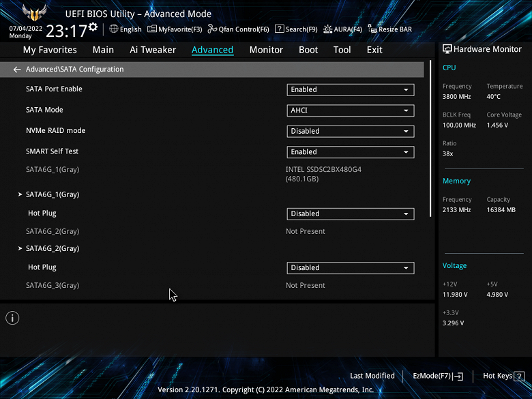Click the EzMode(F7) exit arrow icon

(x=458, y=376)
